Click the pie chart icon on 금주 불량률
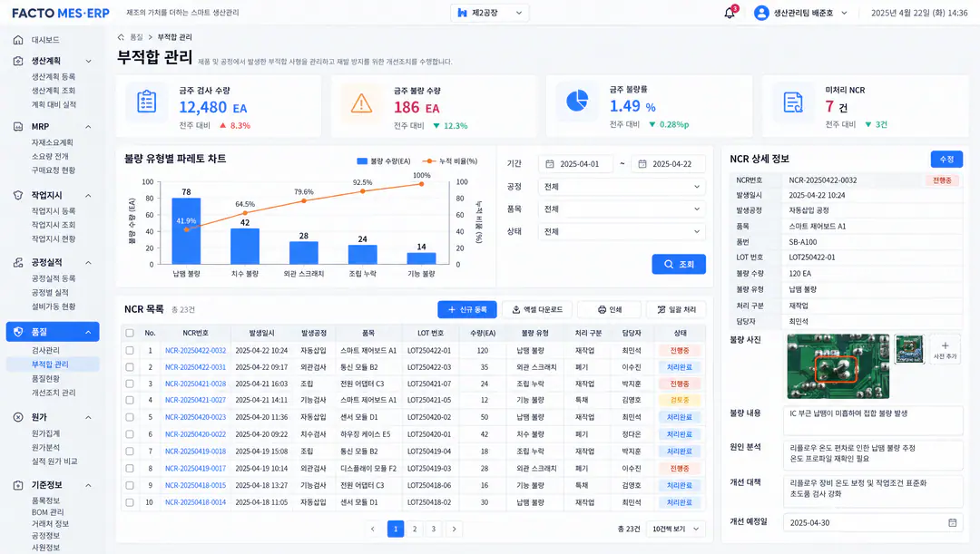Viewport: 980px width, 554px height. coord(577,101)
